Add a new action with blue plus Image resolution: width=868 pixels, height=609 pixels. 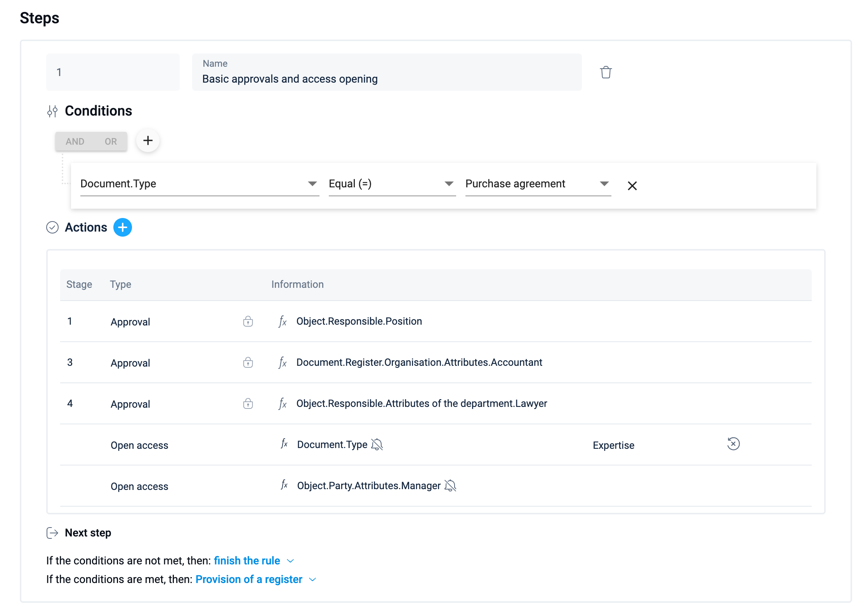tap(122, 227)
